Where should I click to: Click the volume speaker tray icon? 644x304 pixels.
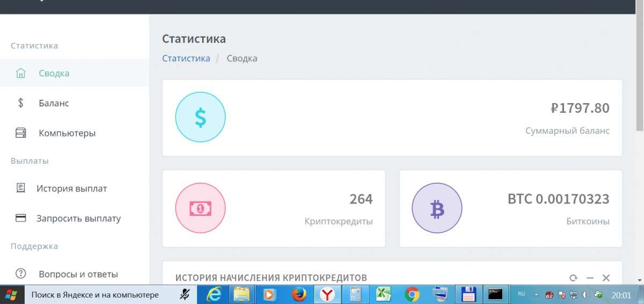(585, 295)
